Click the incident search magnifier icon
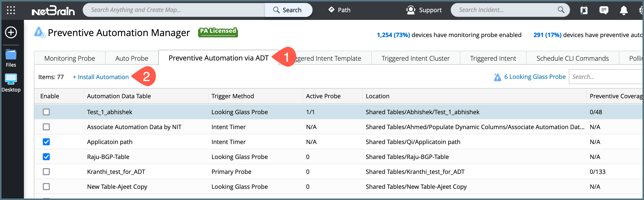Screen dimensions: 644x200 561,10
